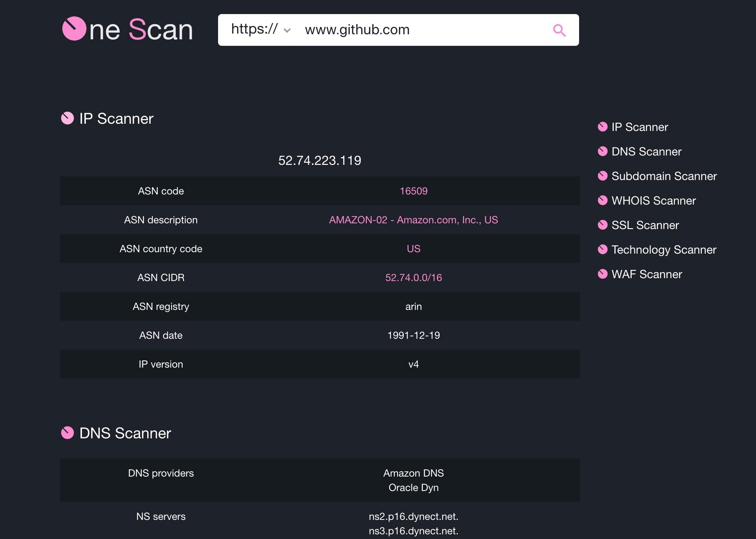Go to Technology Scanner section link
Image resolution: width=756 pixels, height=539 pixels.
pyautogui.click(x=664, y=250)
